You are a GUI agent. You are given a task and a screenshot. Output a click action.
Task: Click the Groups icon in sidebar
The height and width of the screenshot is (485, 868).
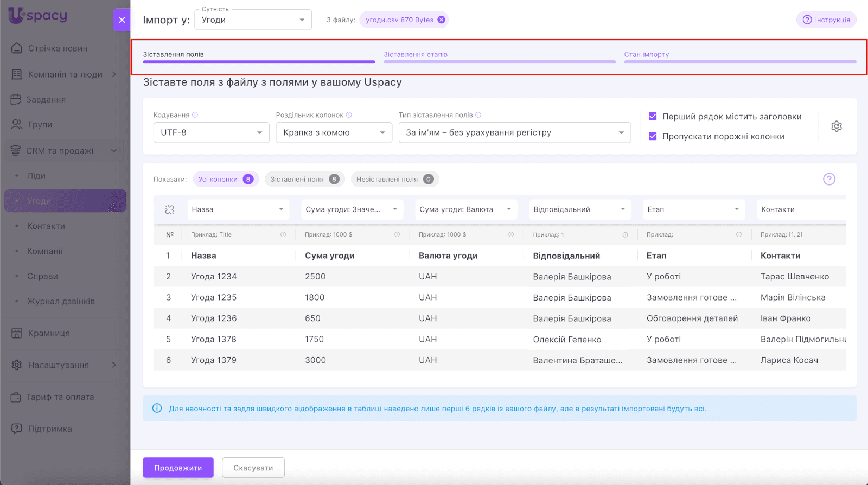coord(17,124)
